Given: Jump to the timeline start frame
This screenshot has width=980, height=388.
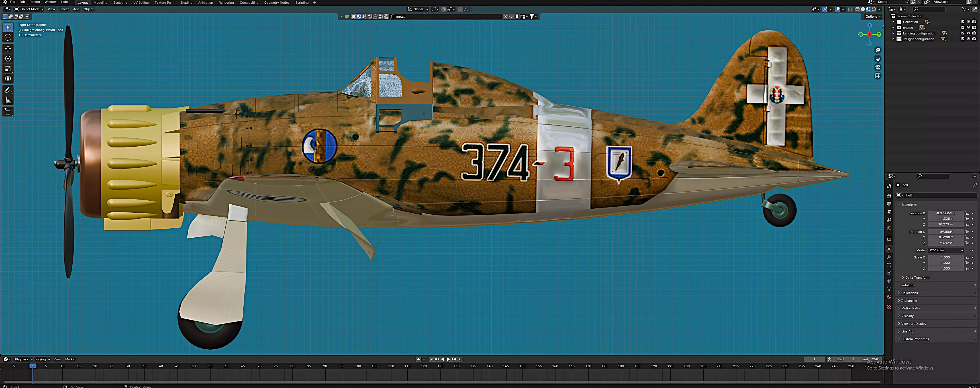Looking at the screenshot, I should (x=431, y=359).
